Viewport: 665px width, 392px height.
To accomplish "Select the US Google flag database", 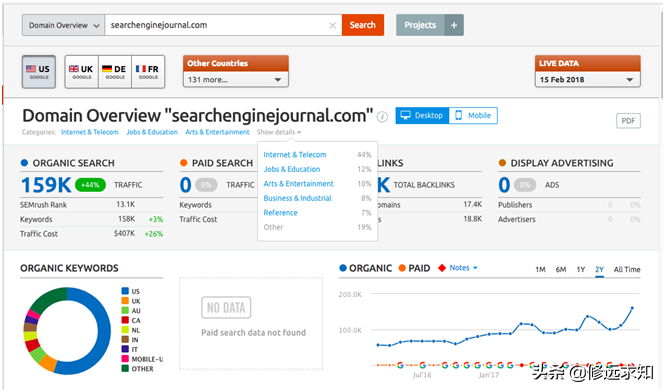I will [x=39, y=72].
